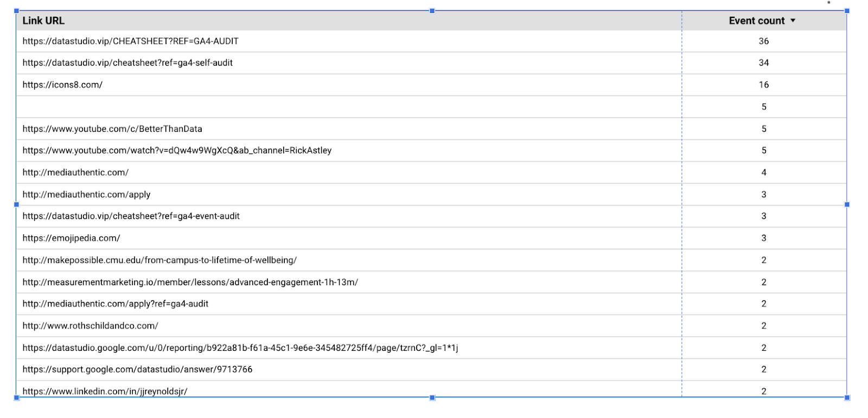This screenshot has width=868, height=418.
Task: Click event count 16 for icons8.com
Action: (x=764, y=85)
